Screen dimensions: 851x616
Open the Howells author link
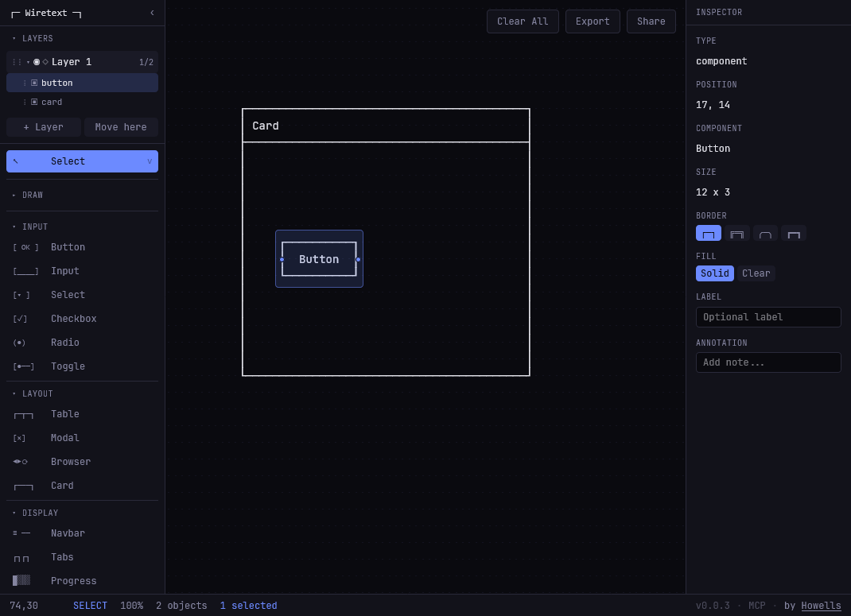pyautogui.click(x=821, y=606)
